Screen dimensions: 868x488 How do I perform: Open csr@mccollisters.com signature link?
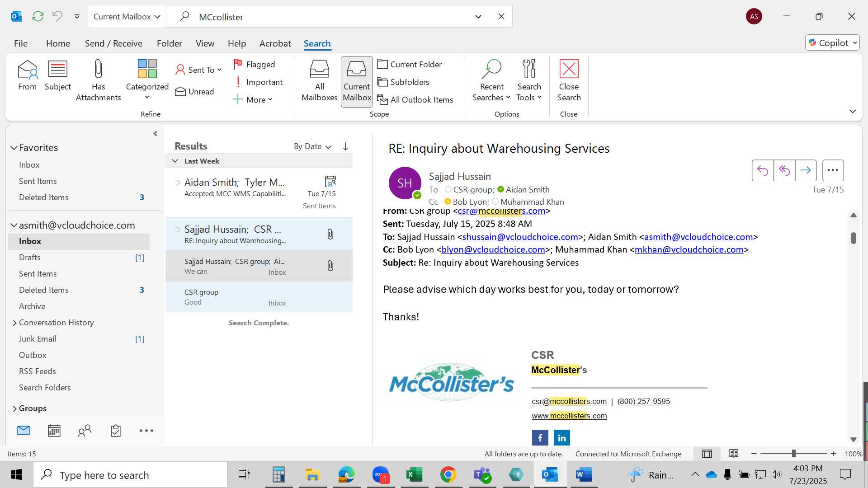pos(569,401)
